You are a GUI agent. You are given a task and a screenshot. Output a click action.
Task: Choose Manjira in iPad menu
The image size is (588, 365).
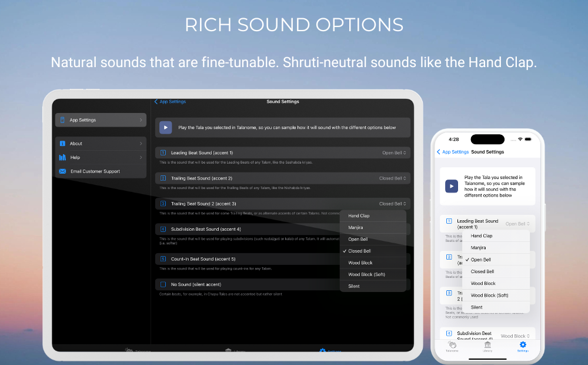pos(373,228)
